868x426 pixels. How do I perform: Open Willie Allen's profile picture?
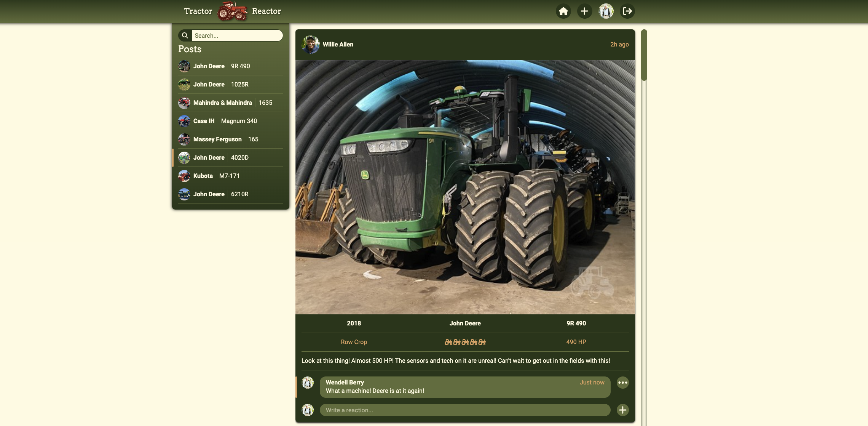310,45
